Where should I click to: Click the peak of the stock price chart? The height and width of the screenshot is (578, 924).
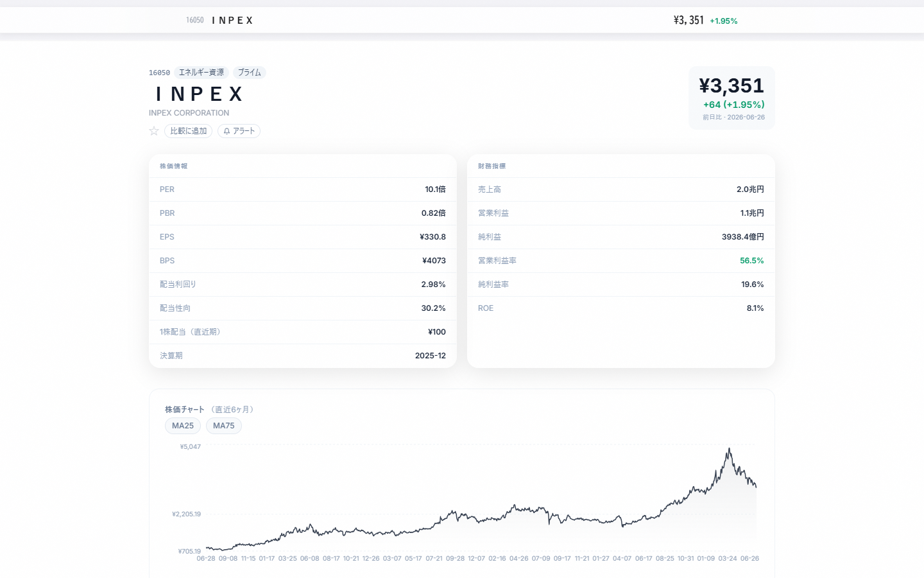click(x=730, y=450)
